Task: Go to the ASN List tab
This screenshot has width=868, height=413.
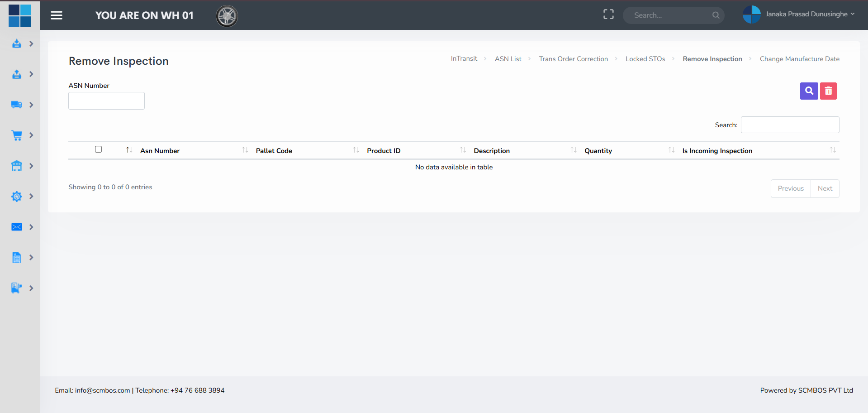Action: click(508, 59)
